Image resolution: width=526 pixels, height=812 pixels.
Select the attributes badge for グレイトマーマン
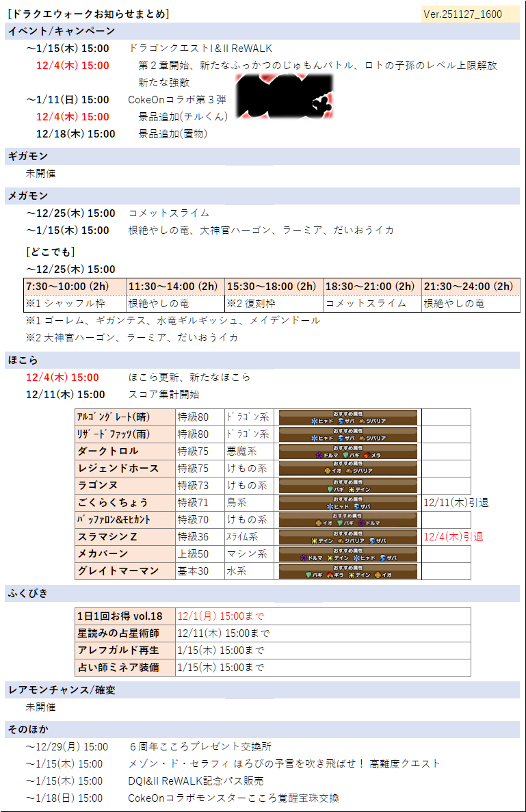(x=348, y=571)
